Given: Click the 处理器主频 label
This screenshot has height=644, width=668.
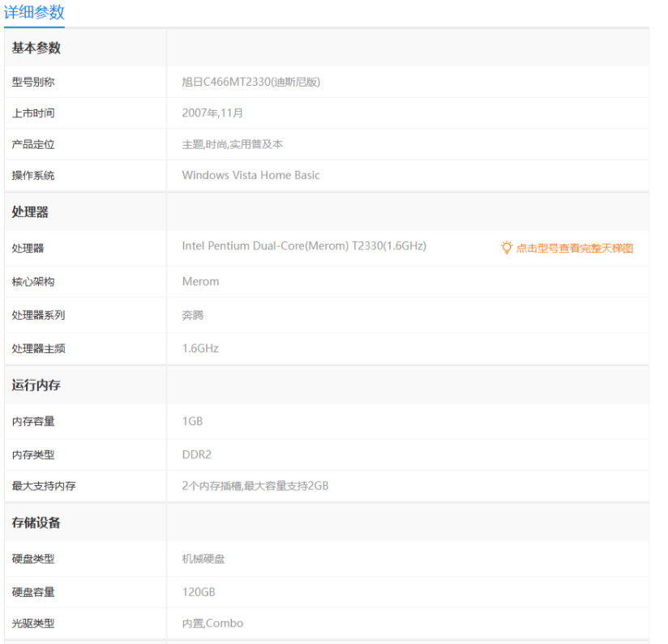Looking at the screenshot, I should tap(38, 348).
